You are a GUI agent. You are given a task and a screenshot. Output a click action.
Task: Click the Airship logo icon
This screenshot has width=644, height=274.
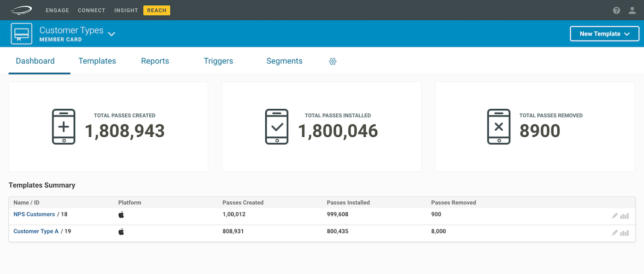[21, 10]
